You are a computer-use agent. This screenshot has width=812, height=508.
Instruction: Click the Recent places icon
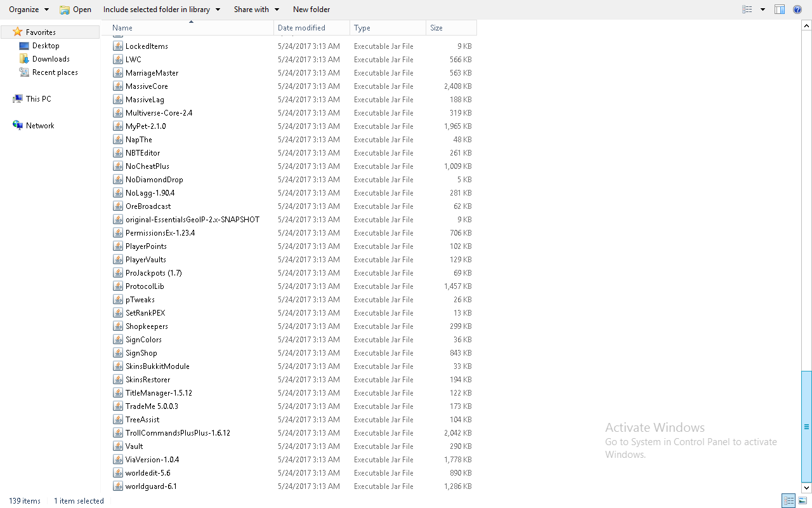[x=24, y=72]
